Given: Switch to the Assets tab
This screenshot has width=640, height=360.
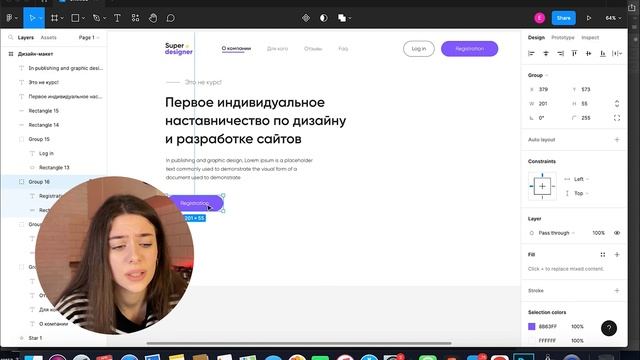Looking at the screenshot, I should 48,38.
